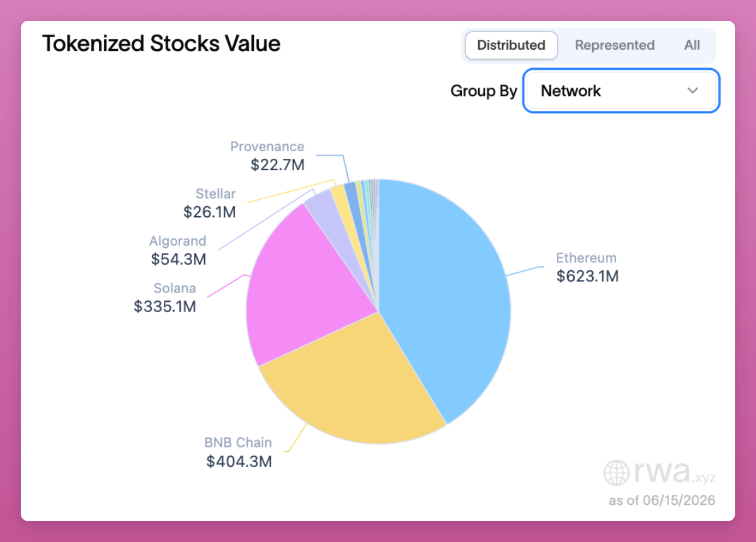This screenshot has height=542, width=756.
Task: Select the Distributed view tab
Action: point(511,45)
